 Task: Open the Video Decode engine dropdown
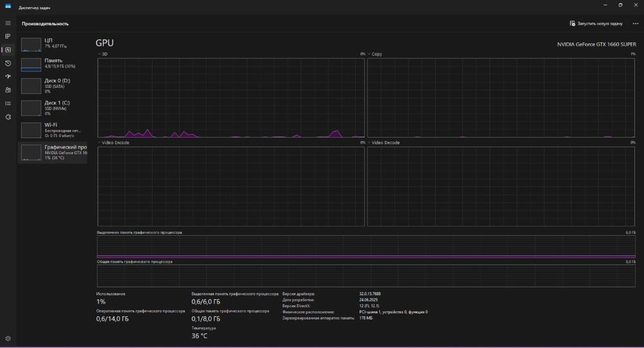click(384, 142)
